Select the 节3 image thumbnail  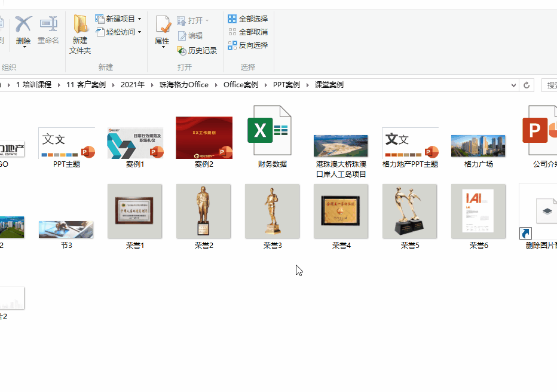pos(66,234)
